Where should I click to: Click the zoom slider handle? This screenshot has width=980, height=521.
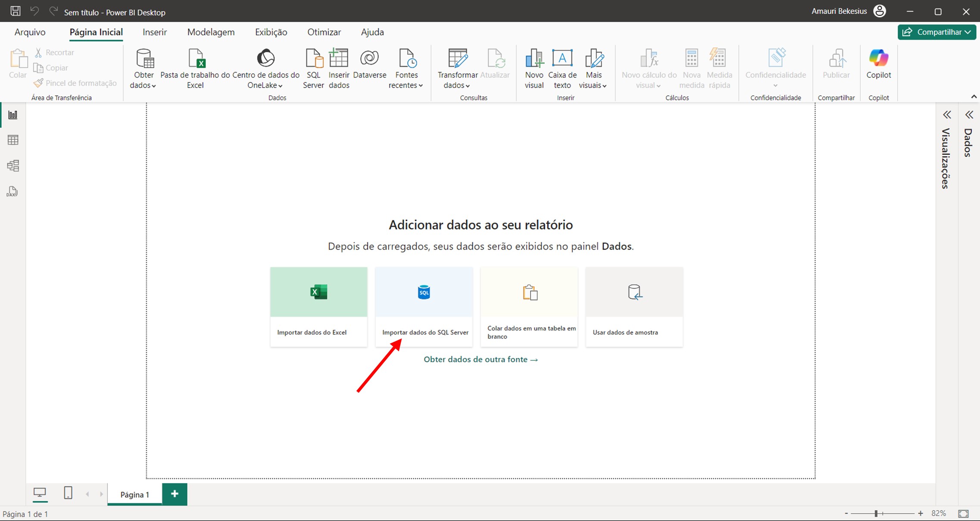coord(876,513)
